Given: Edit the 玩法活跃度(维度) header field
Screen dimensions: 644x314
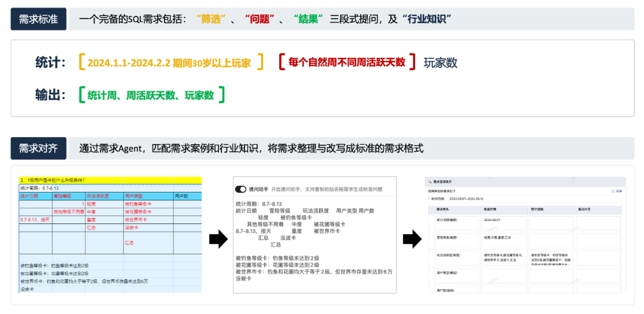Looking at the screenshot, I should (x=457, y=258).
